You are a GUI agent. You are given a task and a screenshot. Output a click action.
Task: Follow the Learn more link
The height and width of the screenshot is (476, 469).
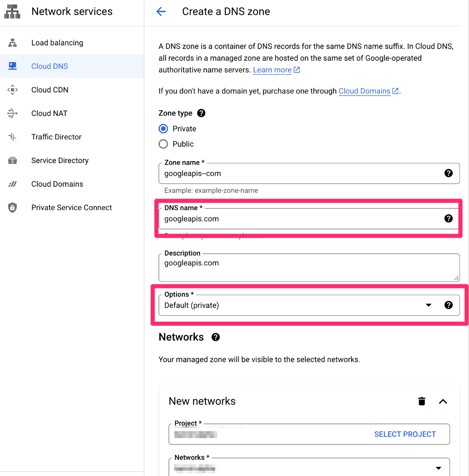(x=272, y=70)
